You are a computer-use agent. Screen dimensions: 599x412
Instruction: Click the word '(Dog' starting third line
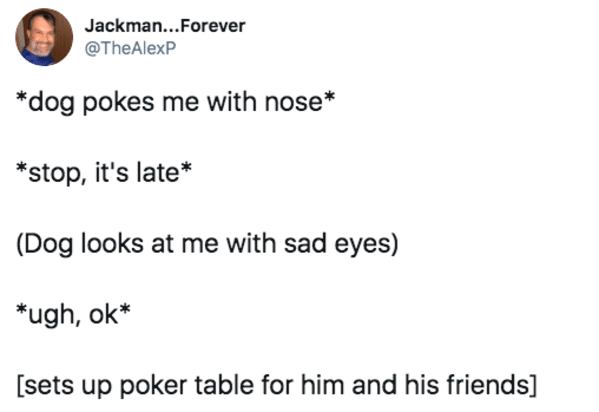click(45, 244)
